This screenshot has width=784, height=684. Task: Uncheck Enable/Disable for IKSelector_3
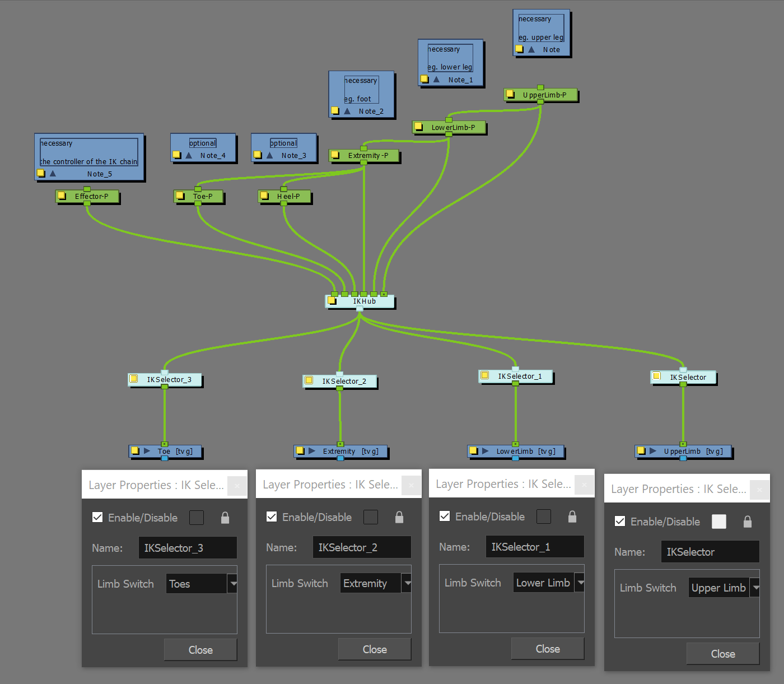pyautogui.click(x=98, y=517)
